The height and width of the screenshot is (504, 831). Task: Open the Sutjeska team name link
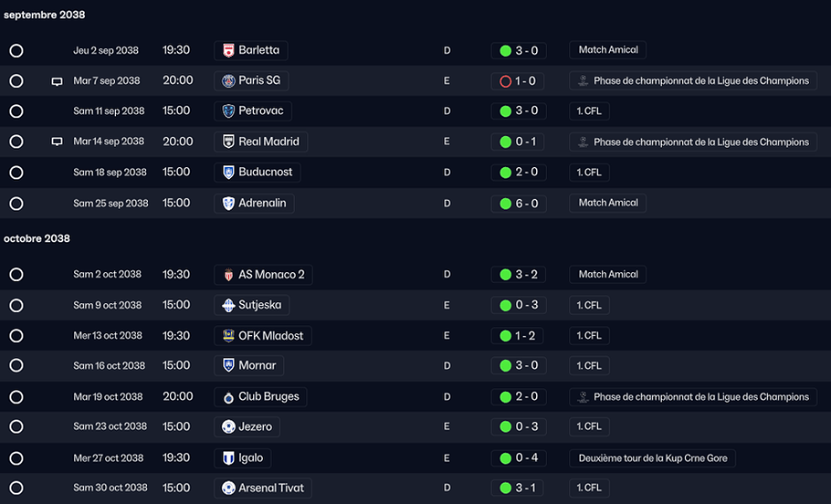[x=259, y=305]
